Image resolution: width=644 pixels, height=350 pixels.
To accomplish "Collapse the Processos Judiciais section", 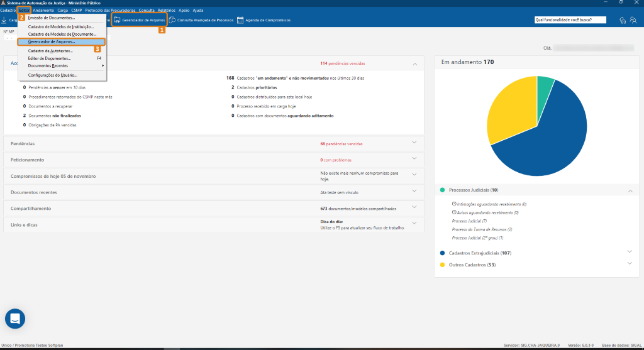I will coord(630,190).
